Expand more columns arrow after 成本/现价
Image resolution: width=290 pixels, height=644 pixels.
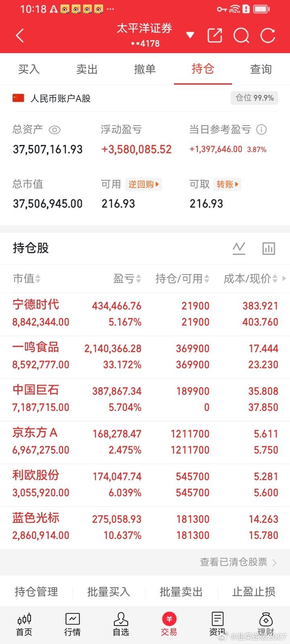pos(284,279)
